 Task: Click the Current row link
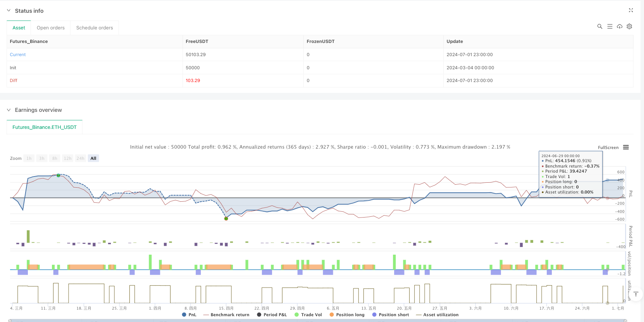18,55
